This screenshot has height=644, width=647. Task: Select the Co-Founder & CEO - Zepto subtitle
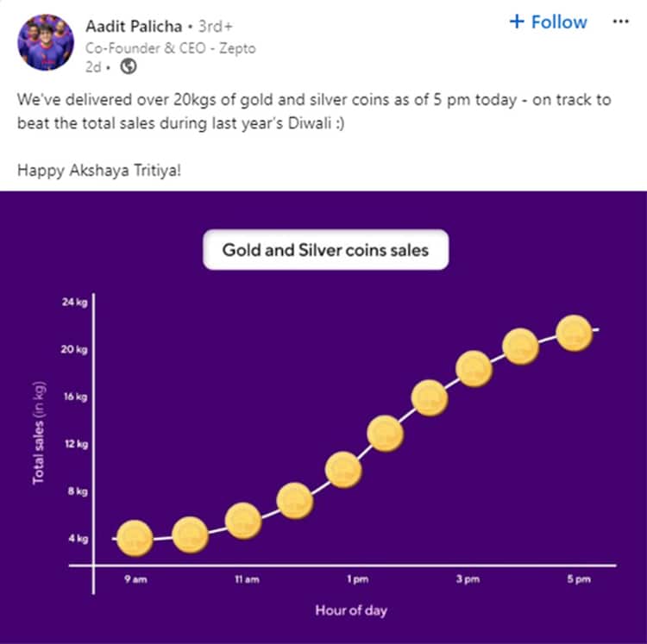(x=170, y=48)
